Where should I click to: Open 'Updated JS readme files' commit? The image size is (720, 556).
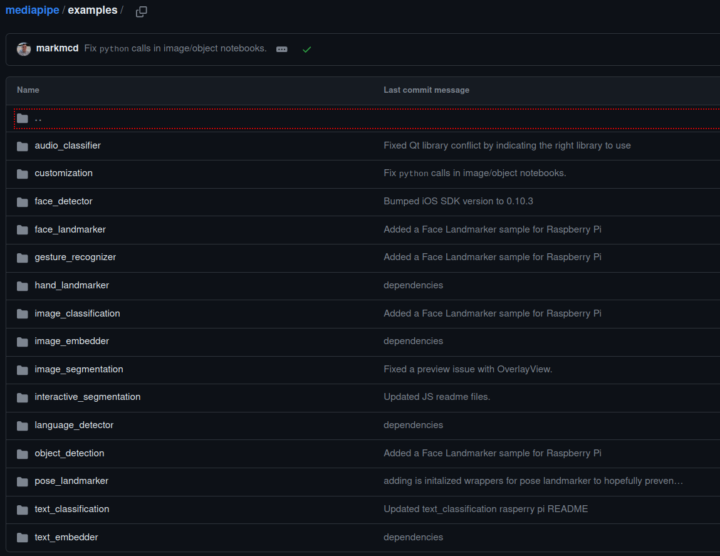[x=437, y=397]
